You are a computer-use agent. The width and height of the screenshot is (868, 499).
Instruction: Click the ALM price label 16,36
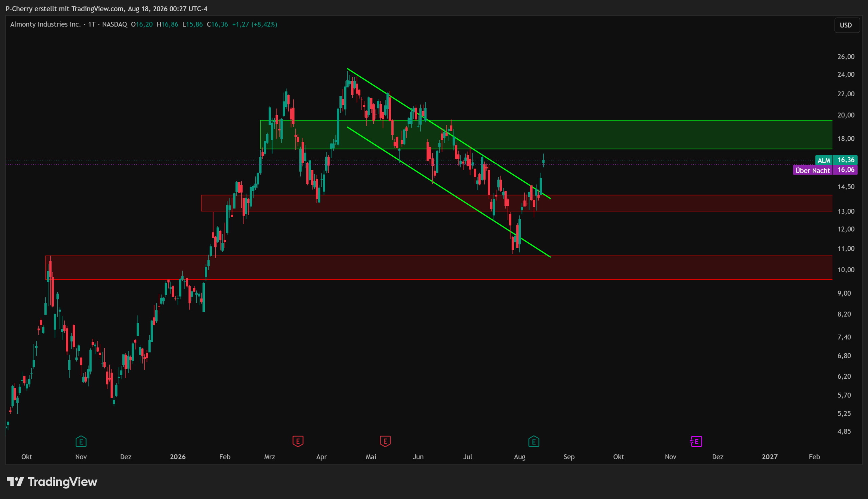coord(836,160)
